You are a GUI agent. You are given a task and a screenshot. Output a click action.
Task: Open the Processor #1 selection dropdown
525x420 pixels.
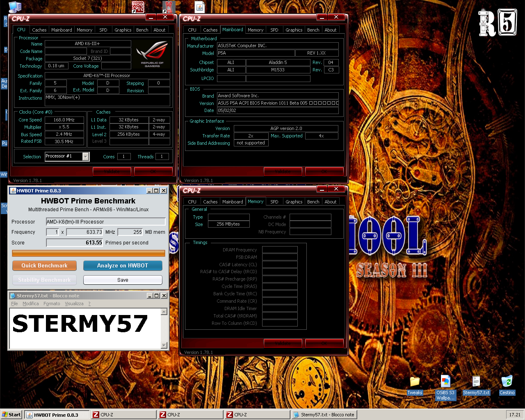86,157
